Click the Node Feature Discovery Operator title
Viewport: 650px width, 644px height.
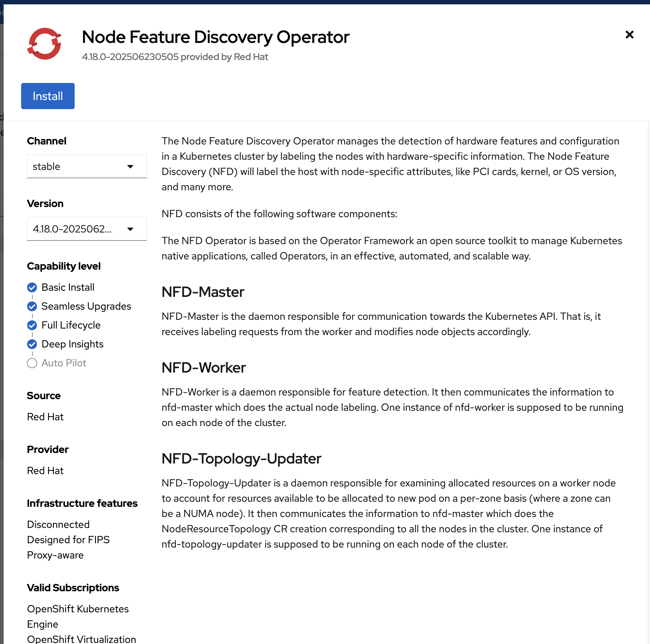[x=215, y=37]
